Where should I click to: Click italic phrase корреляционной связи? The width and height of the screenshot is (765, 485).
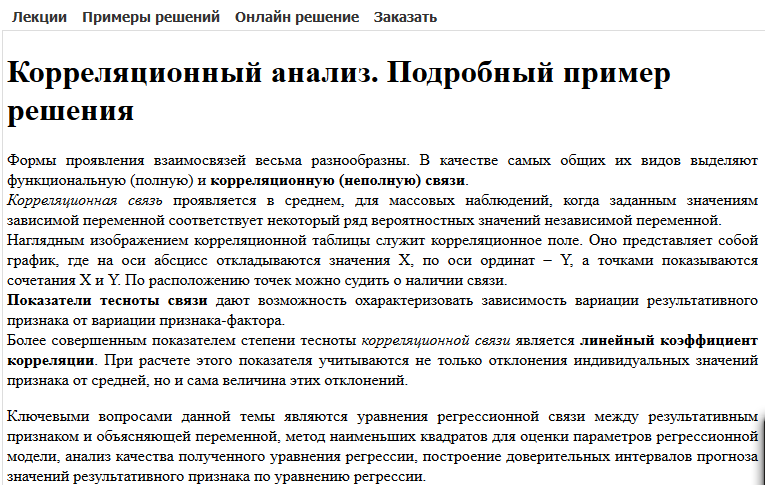(x=436, y=341)
